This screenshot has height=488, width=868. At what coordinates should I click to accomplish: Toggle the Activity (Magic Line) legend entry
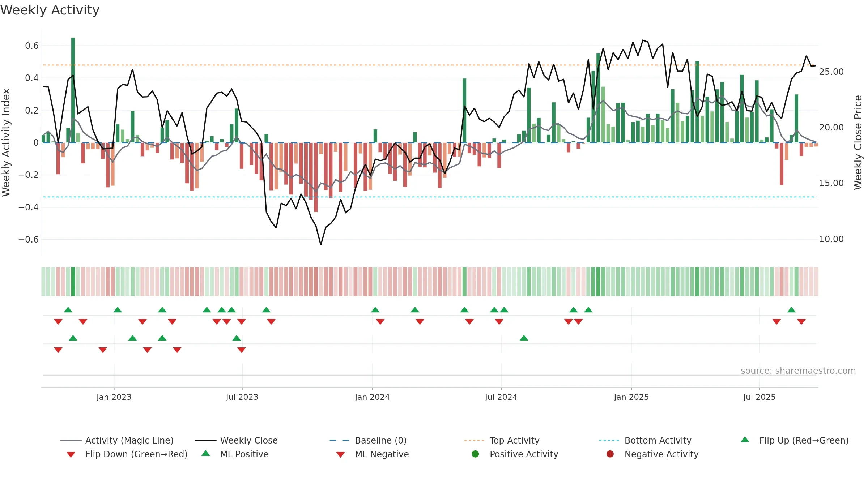117,440
